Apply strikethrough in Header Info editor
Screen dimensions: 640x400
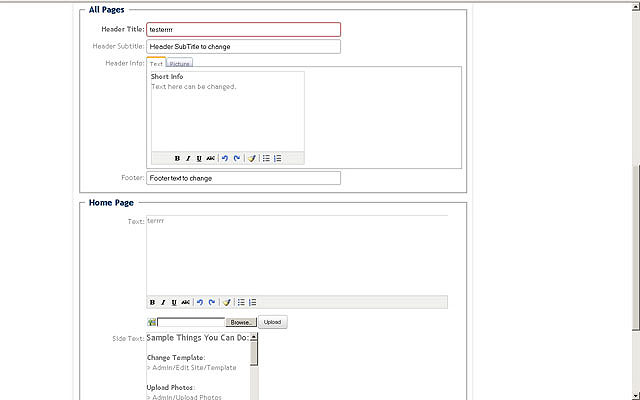pyautogui.click(x=210, y=158)
